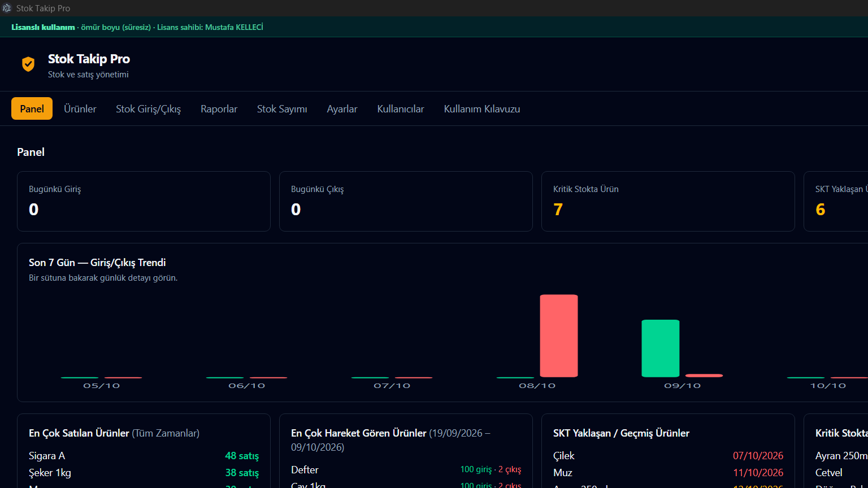Click Defter in most moved products
The width and height of the screenshot is (868, 488).
click(x=305, y=470)
